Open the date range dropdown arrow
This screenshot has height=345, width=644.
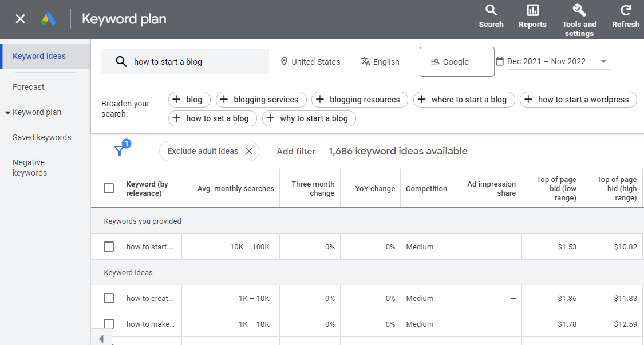coord(603,62)
